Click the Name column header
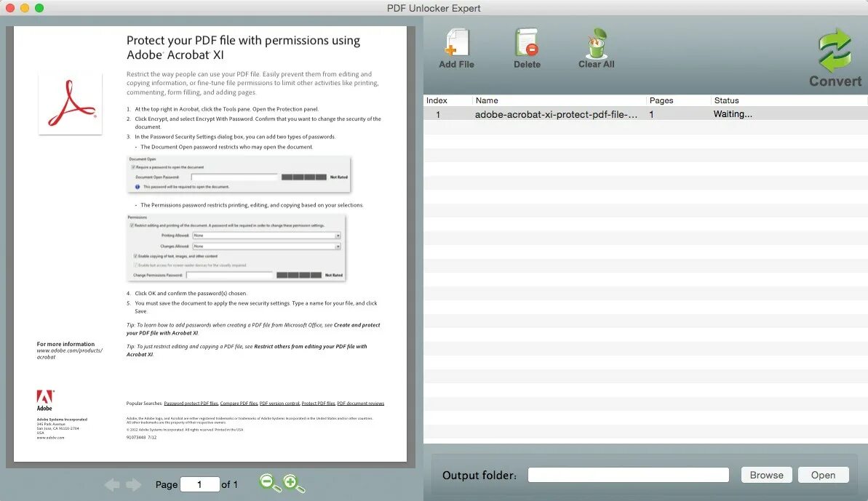This screenshot has width=868, height=501. tap(487, 100)
